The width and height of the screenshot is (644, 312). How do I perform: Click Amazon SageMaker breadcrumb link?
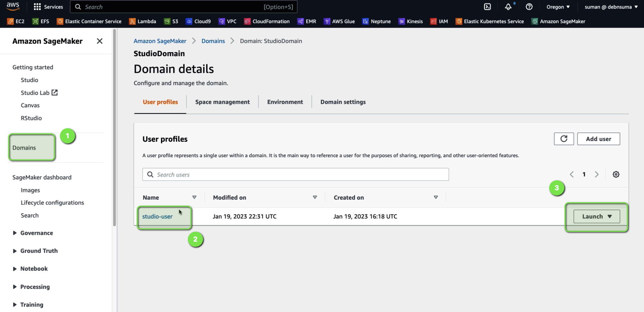click(160, 41)
